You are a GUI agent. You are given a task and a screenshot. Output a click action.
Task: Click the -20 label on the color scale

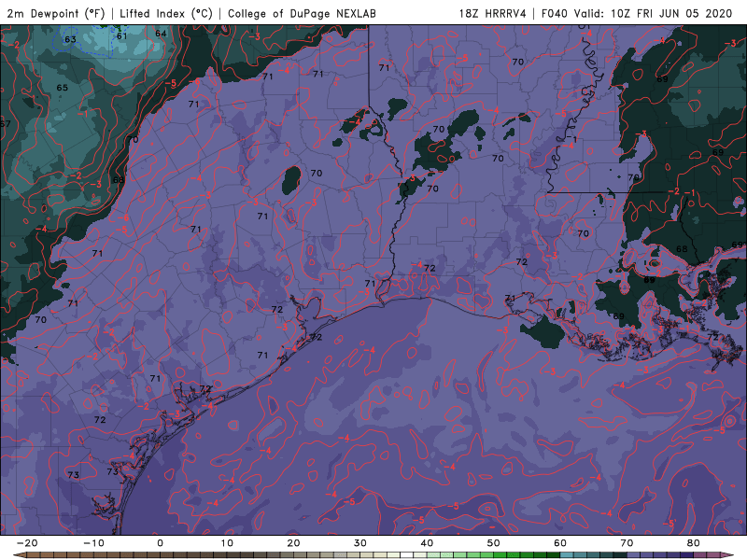pyautogui.click(x=27, y=543)
